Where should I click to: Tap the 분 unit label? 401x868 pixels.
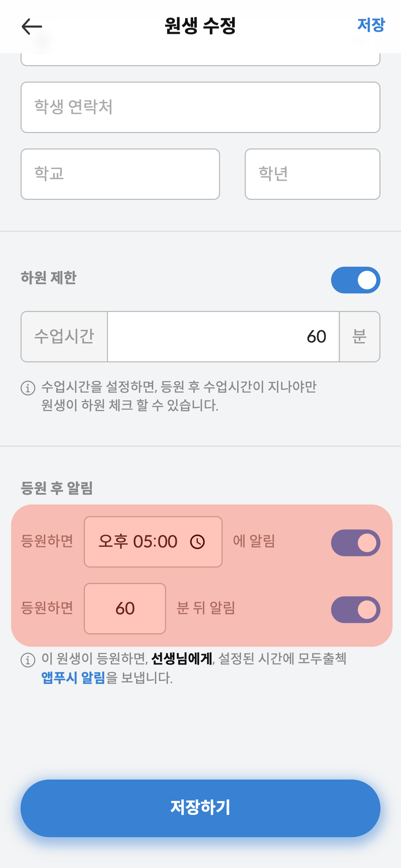(x=360, y=337)
